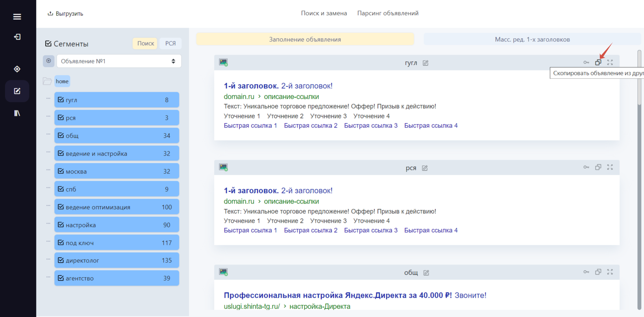Screen dimensions: 644x317
Task: Switch to the РСЯ tab
Action: (x=170, y=43)
